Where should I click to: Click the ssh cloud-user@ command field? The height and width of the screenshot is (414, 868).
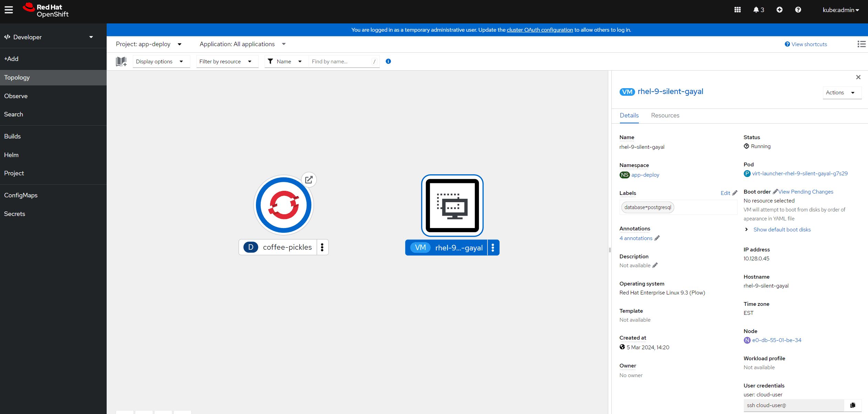click(x=794, y=405)
